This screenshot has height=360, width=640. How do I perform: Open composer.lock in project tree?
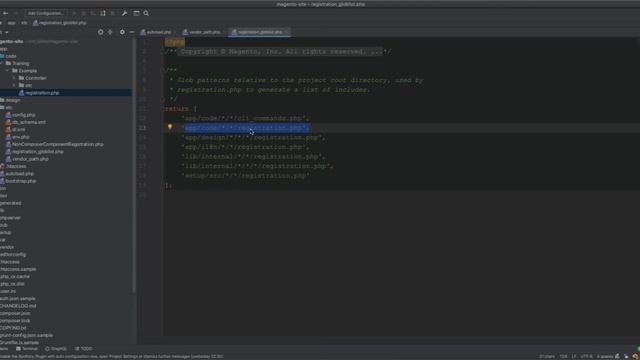coord(15,320)
